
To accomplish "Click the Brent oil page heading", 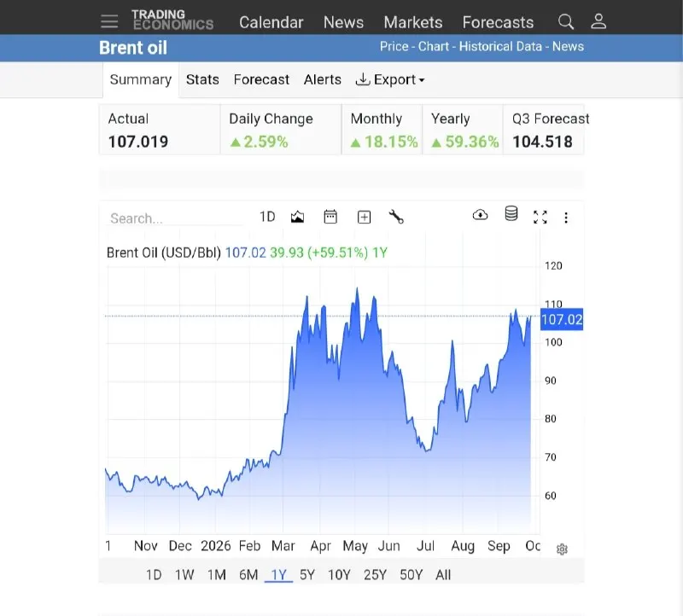I will 133,48.
